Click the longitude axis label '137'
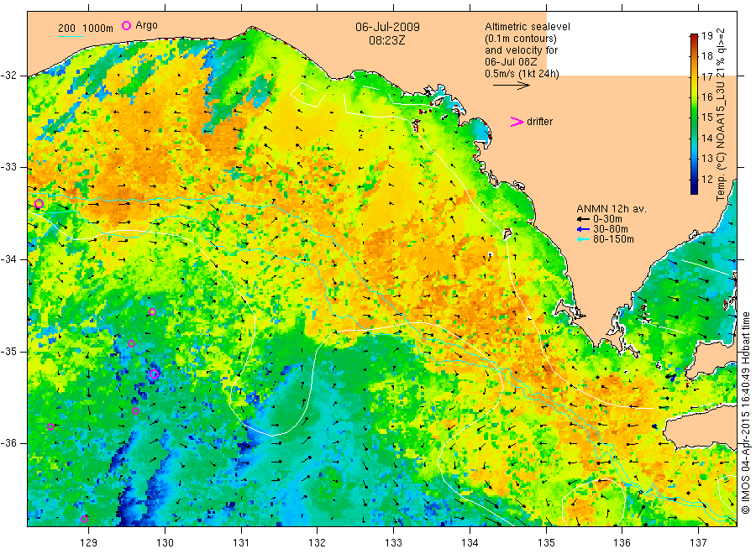The width and height of the screenshot is (756, 554). coord(699,543)
